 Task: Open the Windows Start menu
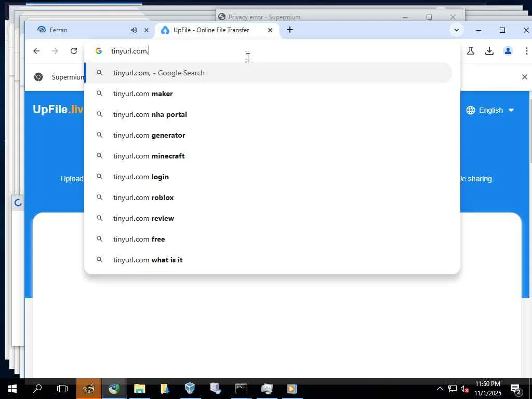12,389
